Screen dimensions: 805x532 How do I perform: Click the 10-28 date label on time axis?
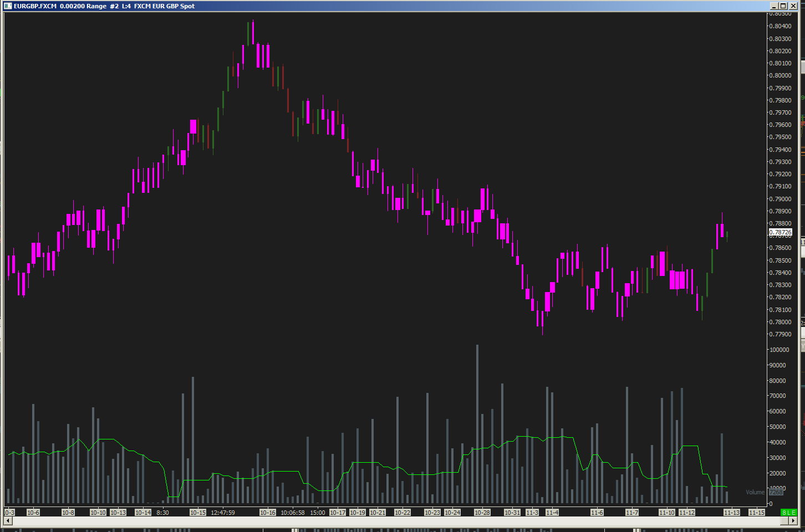[x=482, y=513]
